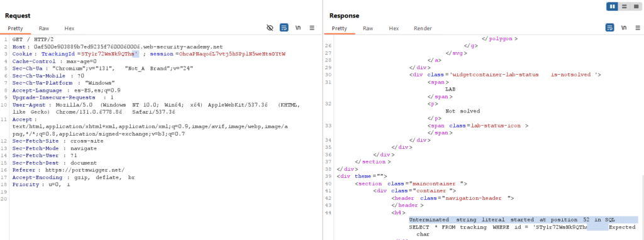Image resolution: width=644 pixels, height=240 pixels.
Task: Click the Response Pretty tab
Action: coord(339,28)
